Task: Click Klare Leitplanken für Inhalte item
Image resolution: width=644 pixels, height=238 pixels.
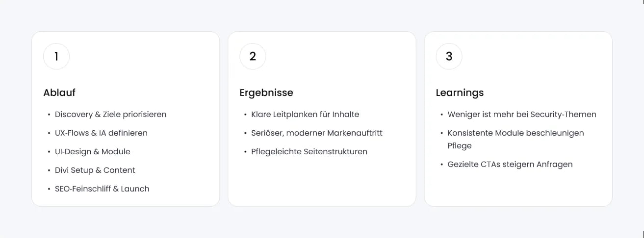Action: [305, 115]
